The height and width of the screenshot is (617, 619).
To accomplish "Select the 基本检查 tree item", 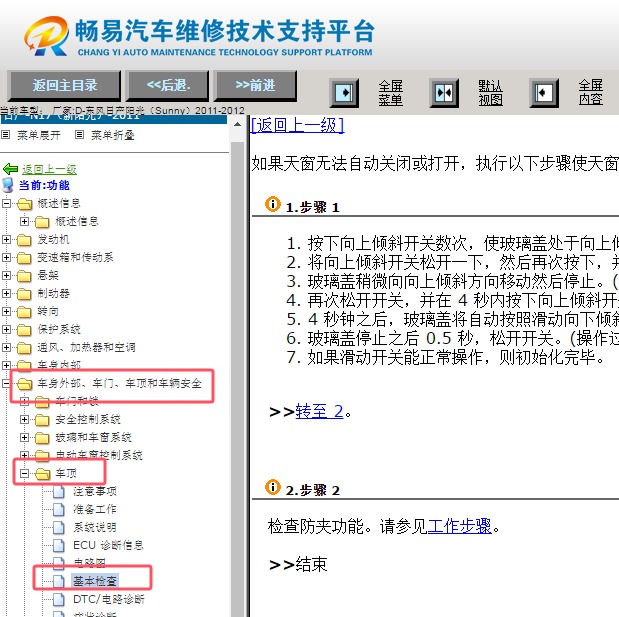I will coord(95,581).
